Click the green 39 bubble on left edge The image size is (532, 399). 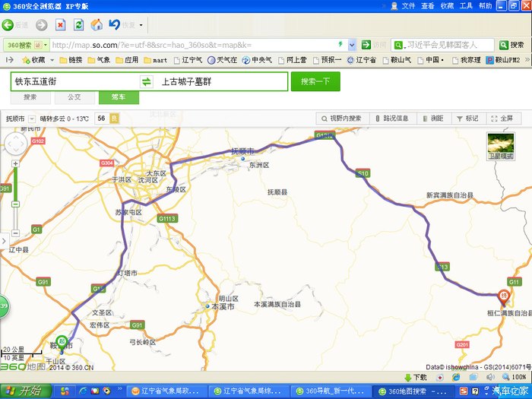tap(4, 306)
